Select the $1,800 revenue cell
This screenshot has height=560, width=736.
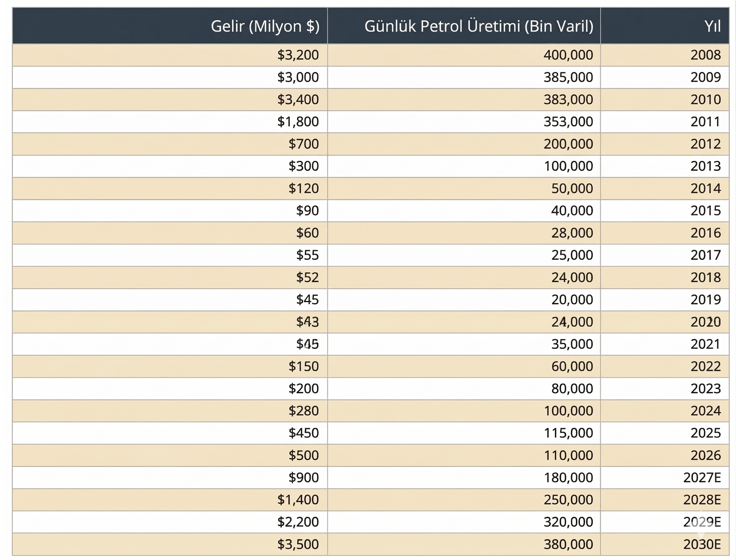pos(298,121)
